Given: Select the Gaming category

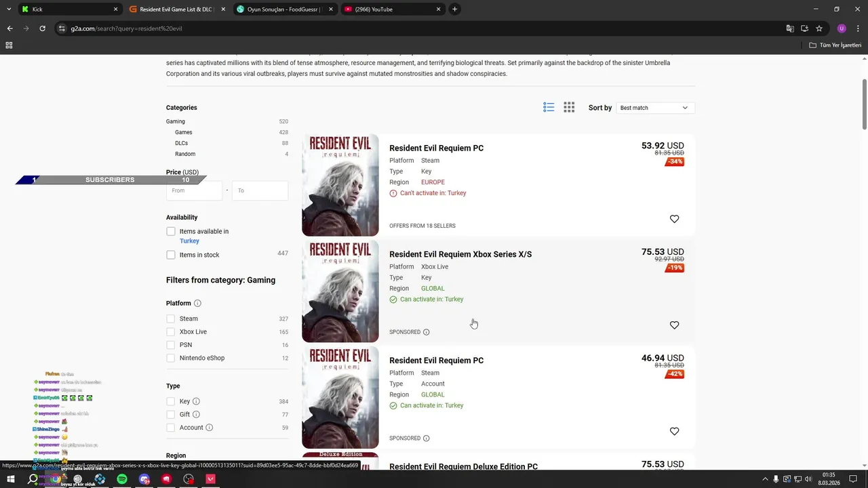Looking at the screenshot, I should (176, 121).
